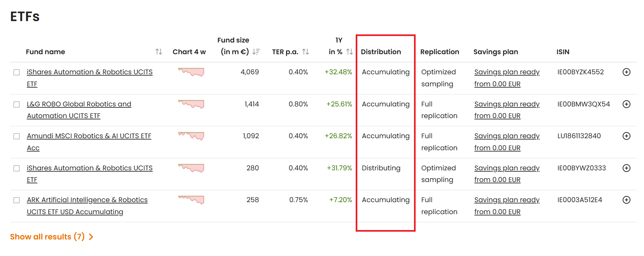This screenshot has width=644, height=256.
Task: Sort by TER p.a. arrows icon
Action: pos(305,52)
